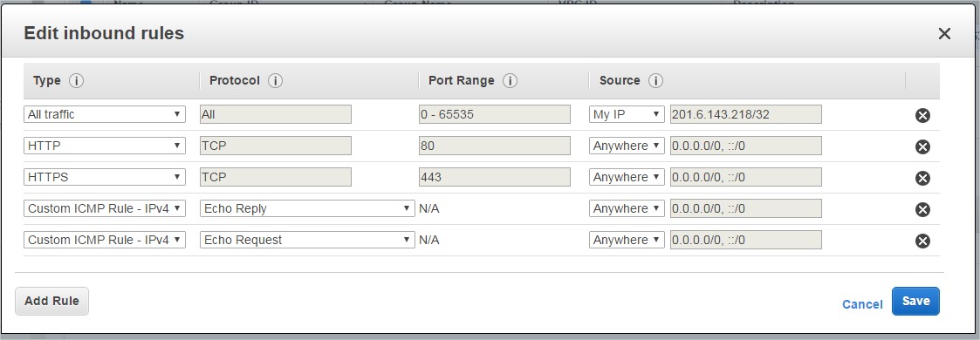Cancel editing inbound rules
Image resolution: width=980 pixels, height=340 pixels.
862,304
